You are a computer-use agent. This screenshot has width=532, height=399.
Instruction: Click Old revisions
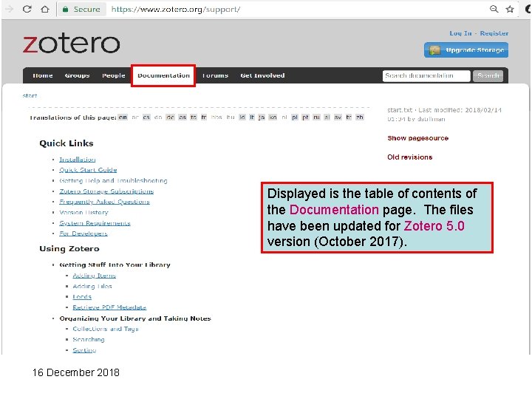point(410,157)
